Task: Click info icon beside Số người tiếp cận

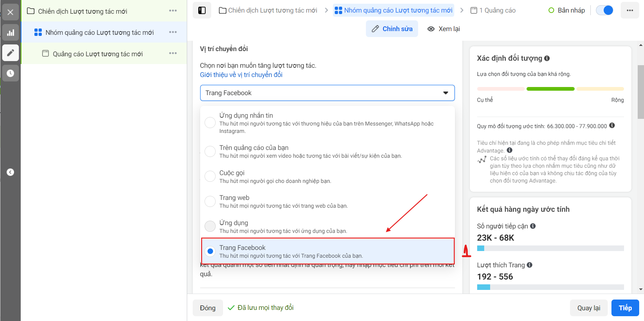Action: pos(533,226)
